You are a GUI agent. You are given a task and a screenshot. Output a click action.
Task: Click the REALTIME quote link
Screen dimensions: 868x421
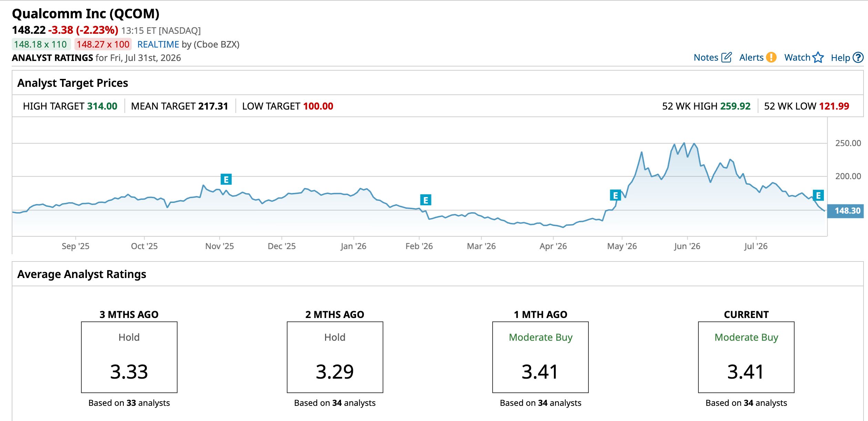[x=158, y=44]
